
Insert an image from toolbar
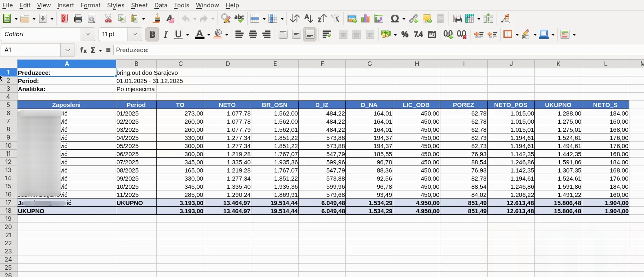click(352, 19)
